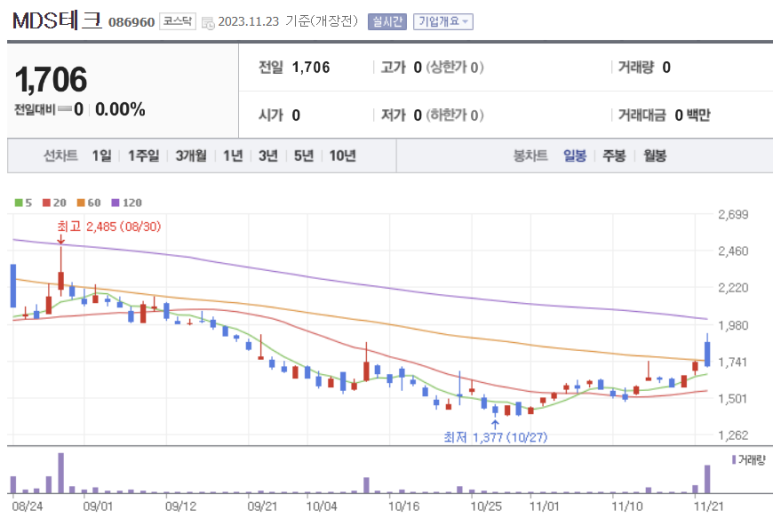Select the 1일 line chart tab
Screen dimensions: 773x518
[102, 156]
